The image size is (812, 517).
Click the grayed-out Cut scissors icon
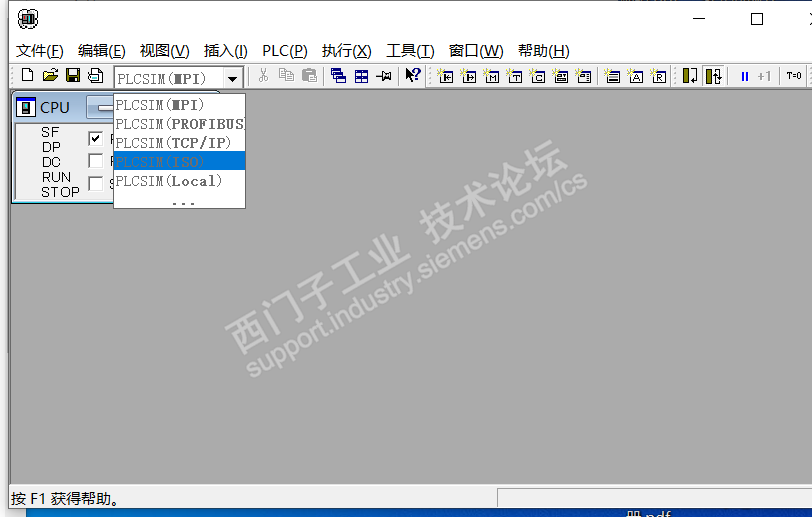(264, 76)
